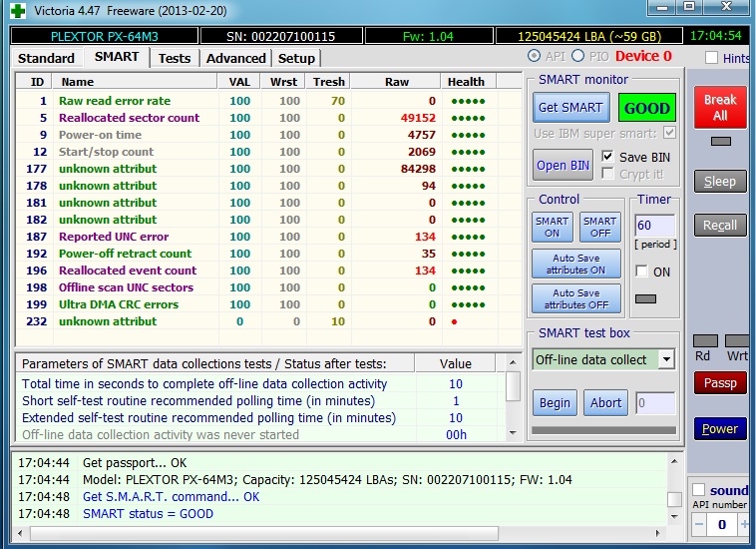The image size is (756, 549).
Task: Click Auto Save attributes ON
Action: tap(576, 264)
